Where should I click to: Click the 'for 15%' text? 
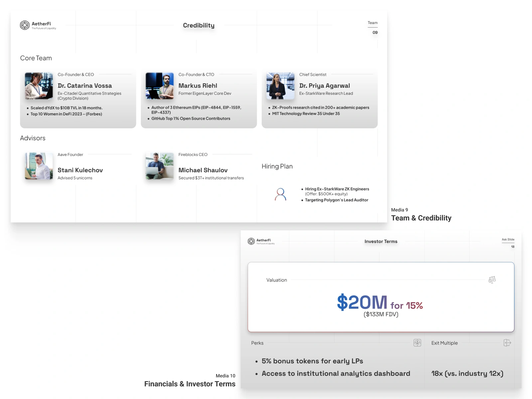pyautogui.click(x=407, y=306)
